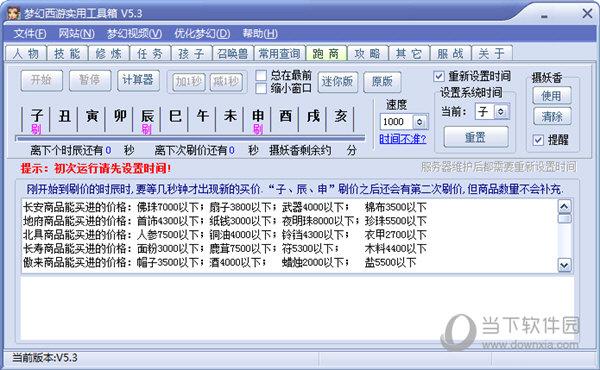Click the time progress bar under the hours
This screenshot has width=600, height=370.
(x=190, y=138)
